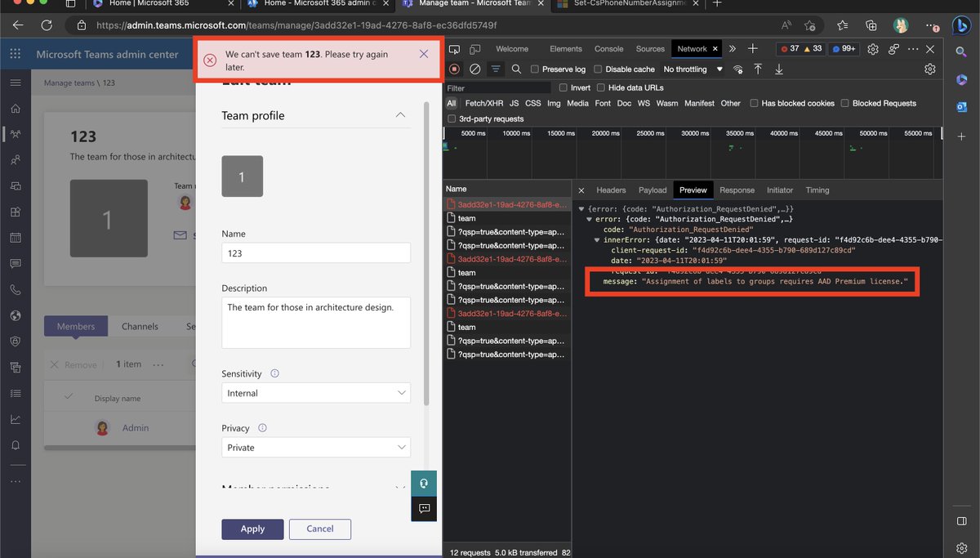Open the No throttling dropdown
This screenshot has height=558, width=980.
[x=693, y=69]
